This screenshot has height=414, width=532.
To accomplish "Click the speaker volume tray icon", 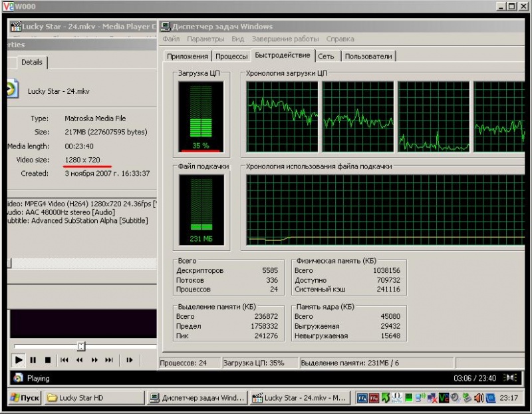I will coord(480,398).
